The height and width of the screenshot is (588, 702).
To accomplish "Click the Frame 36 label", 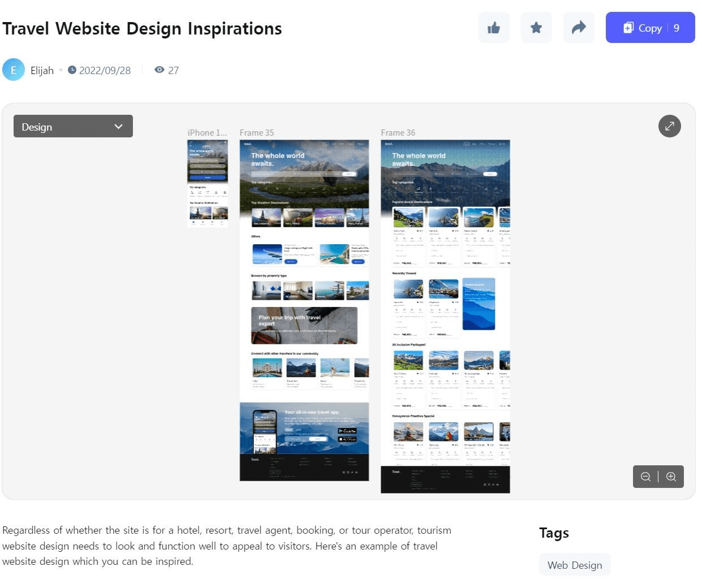I will (x=398, y=133).
